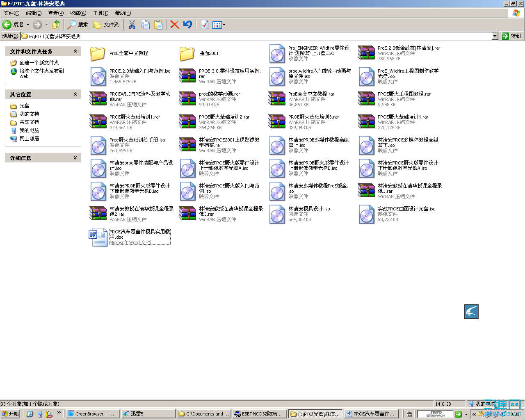
Task: Switch to GreenBrowser taskbar button
Action: [x=93, y=414]
